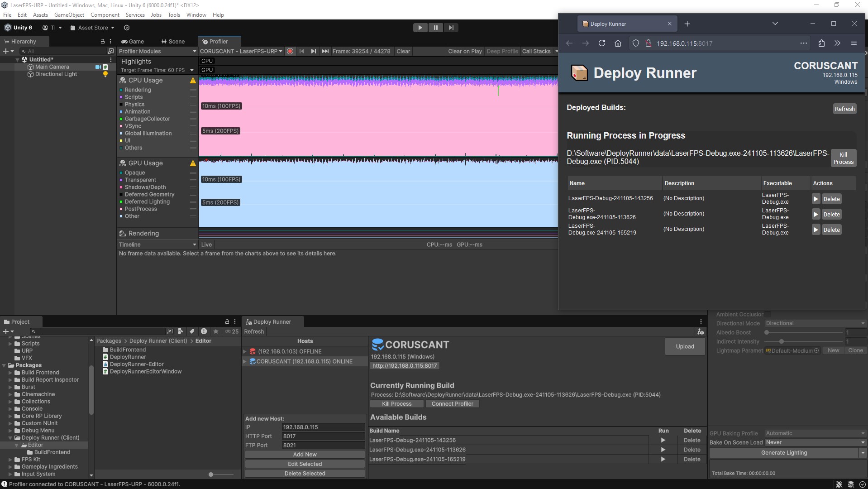Add New host in Deploy Runner
This screenshot has height=489, width=868.
[x=305, y=454]
